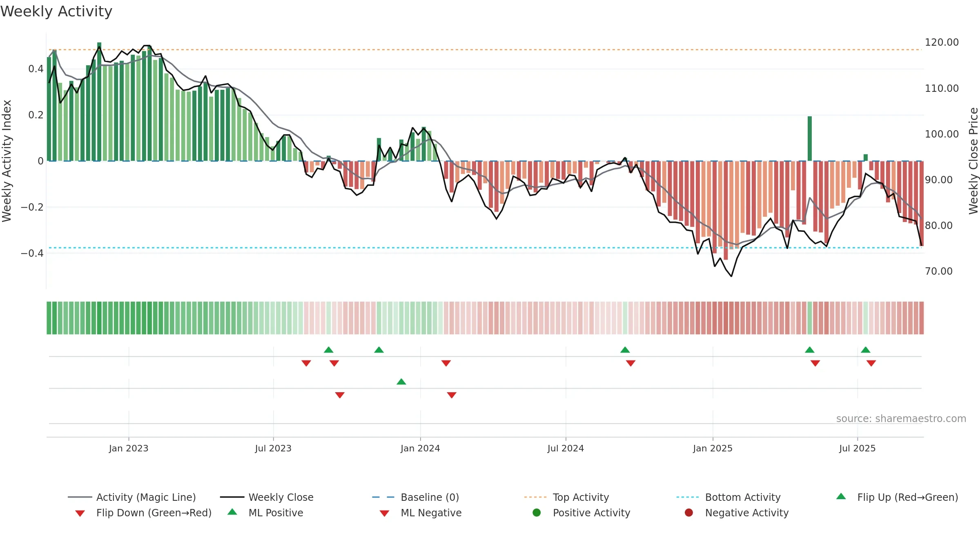Click the Jan 2024 axis label
Screen dimensions: 980x551
click(x=420, y=449)
